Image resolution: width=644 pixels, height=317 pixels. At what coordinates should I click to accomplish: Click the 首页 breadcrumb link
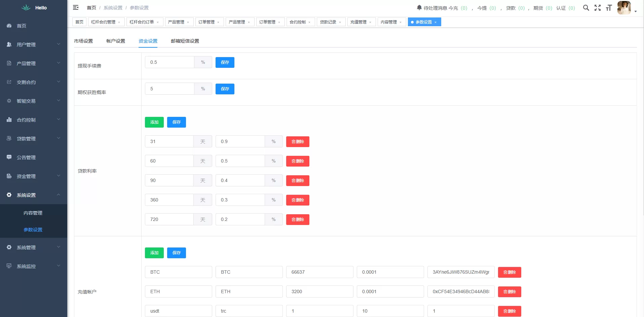click(91, 8)
